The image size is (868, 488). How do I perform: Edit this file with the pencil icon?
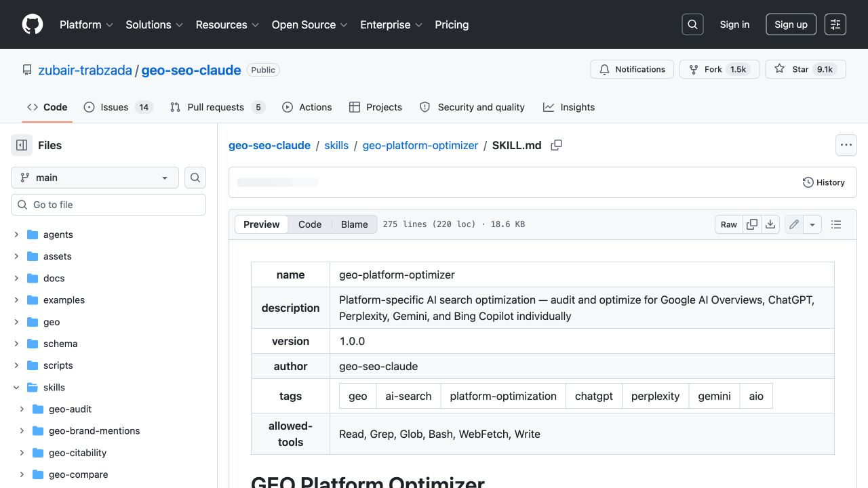(x=794, y=224)
